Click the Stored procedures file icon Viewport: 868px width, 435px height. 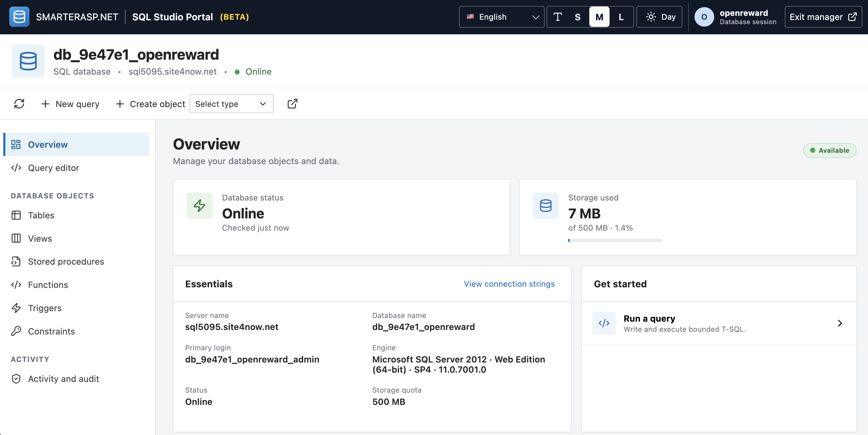[x=16, y=262]
